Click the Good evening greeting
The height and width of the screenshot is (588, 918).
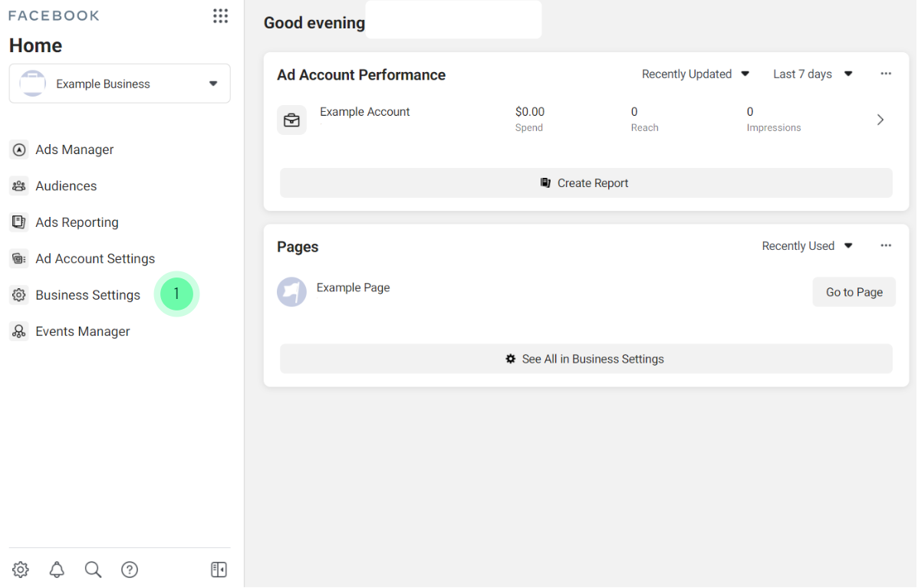[x=314, y=23]
